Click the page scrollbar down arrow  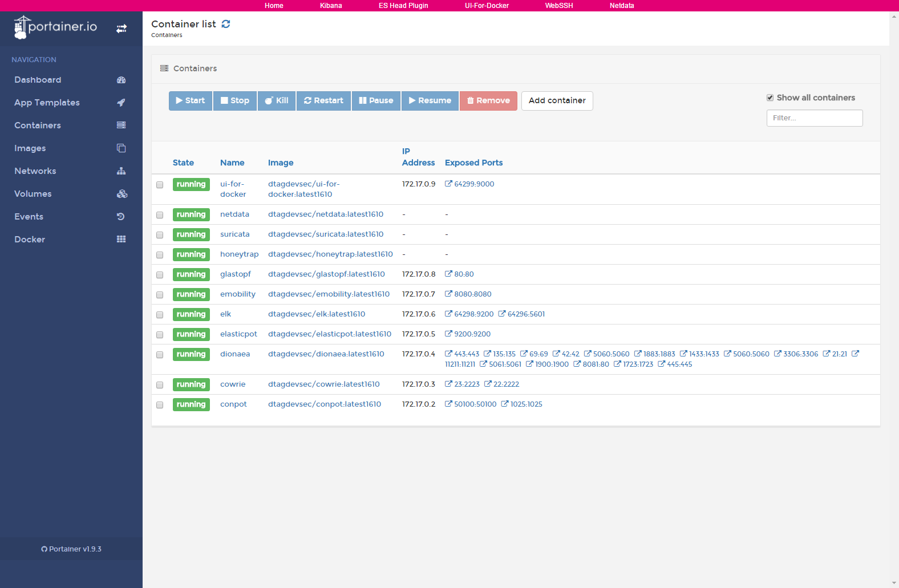pos(894,583)
